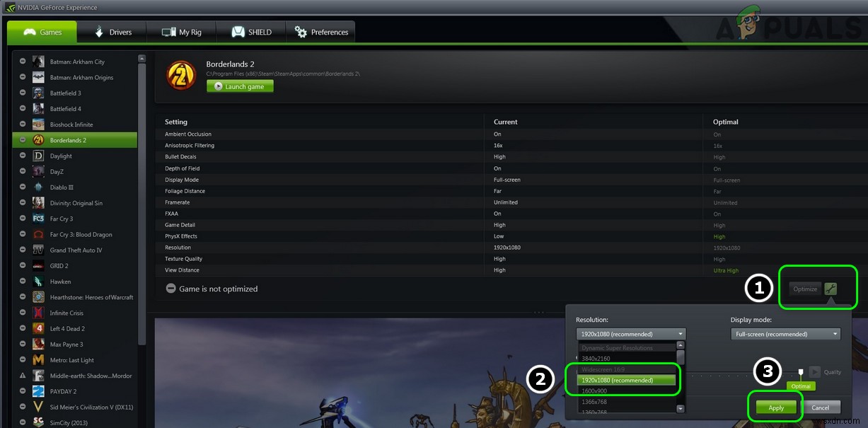The width and height of the screenshot is (868, 428).
Task: Click the View Distance setting row
Action: [x=511, y=270]
